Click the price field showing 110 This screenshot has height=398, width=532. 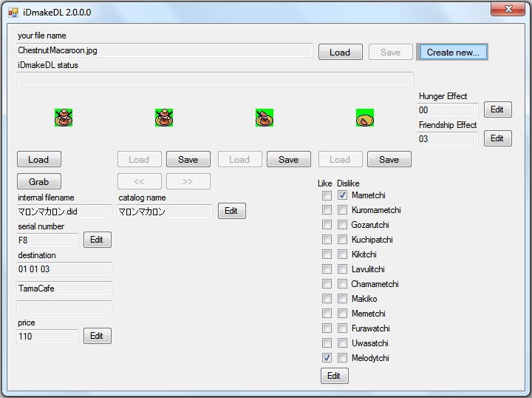pos(47,337)
